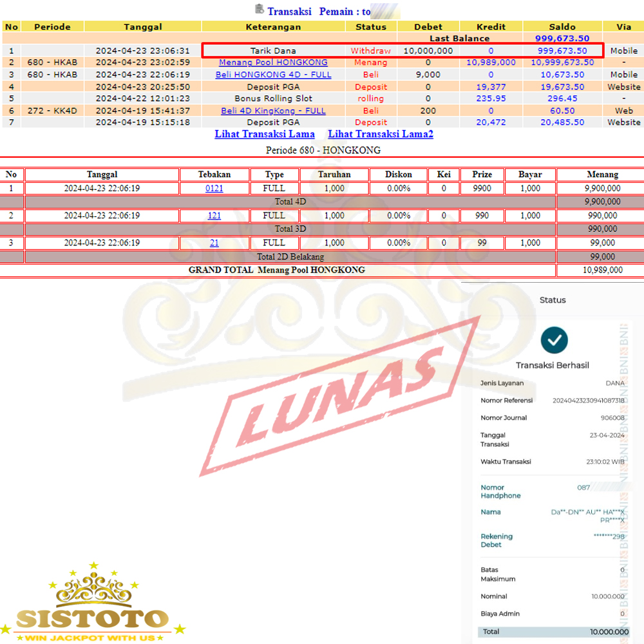Click the red Withdraw status text
644x644 pixels.
(370, 51)
